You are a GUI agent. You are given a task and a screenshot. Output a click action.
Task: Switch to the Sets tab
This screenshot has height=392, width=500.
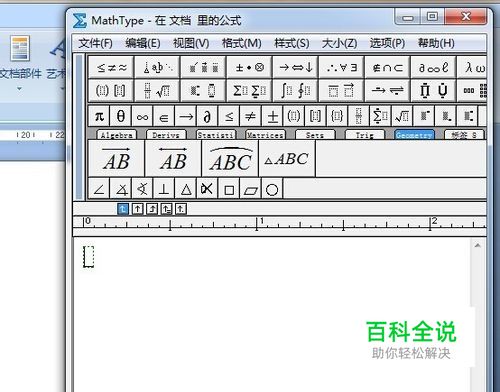pyautogui.click(x=315, y=135)
